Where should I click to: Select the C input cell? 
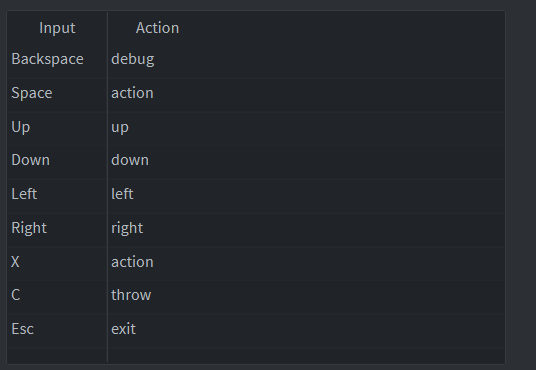coord(57,295)
